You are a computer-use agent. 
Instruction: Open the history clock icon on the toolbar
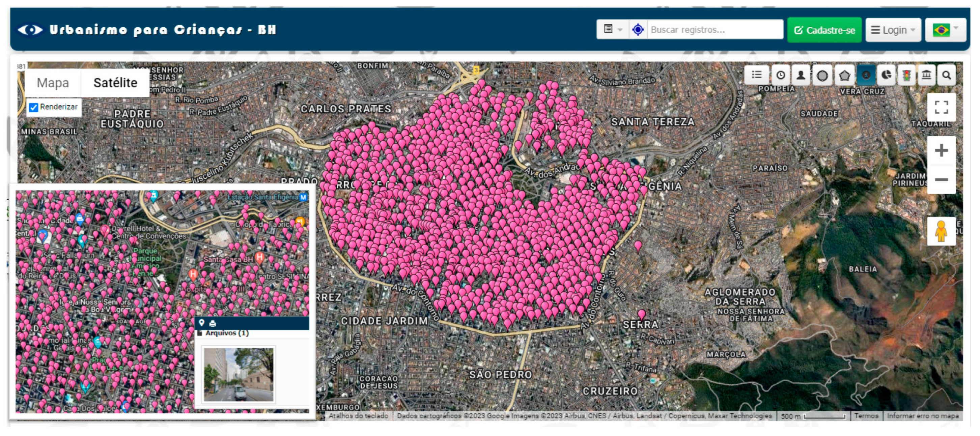(x=780, y=75)
